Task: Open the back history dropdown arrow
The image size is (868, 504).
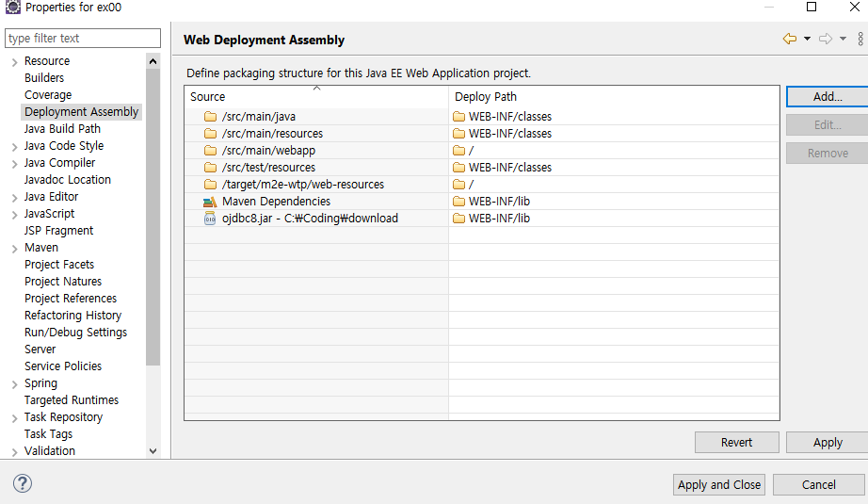Action: coord(807,39)
